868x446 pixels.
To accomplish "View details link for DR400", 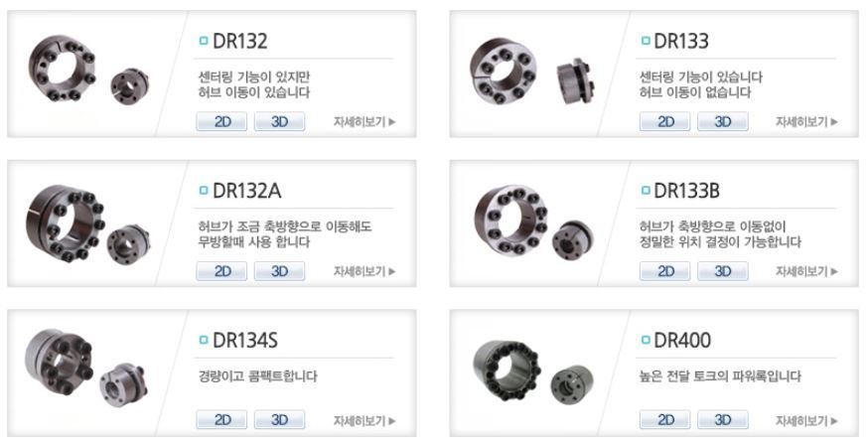I will [806, 420].
